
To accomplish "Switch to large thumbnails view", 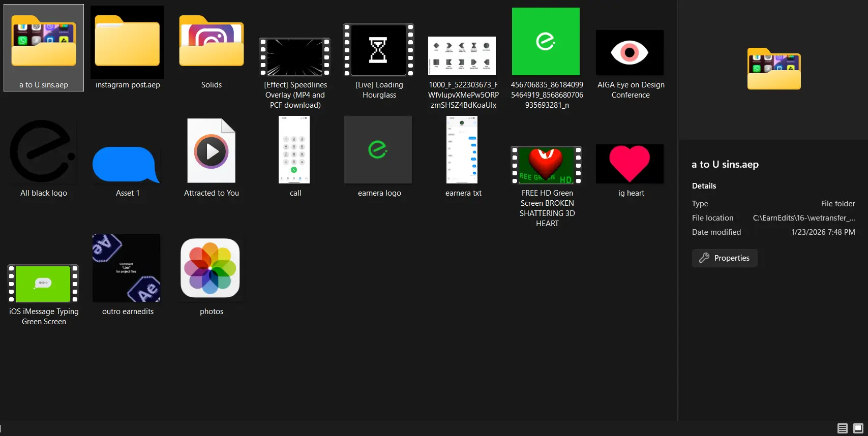I will pos(858,428).
